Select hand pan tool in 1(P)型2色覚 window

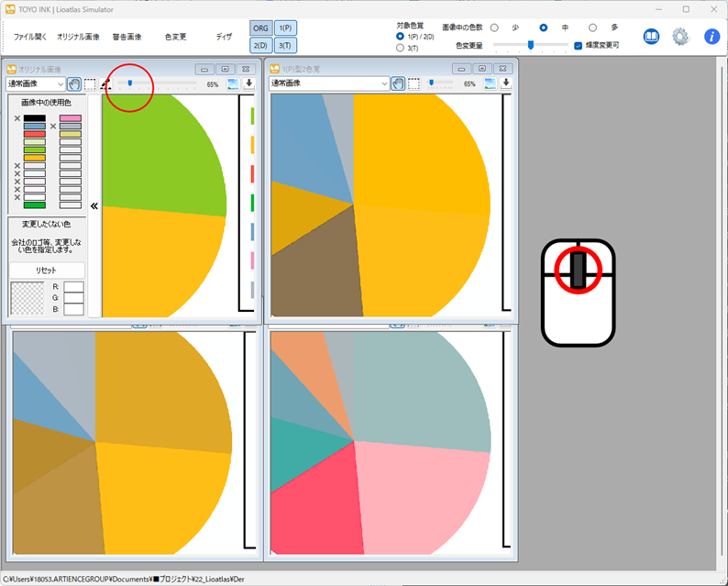tap(398, 83)
